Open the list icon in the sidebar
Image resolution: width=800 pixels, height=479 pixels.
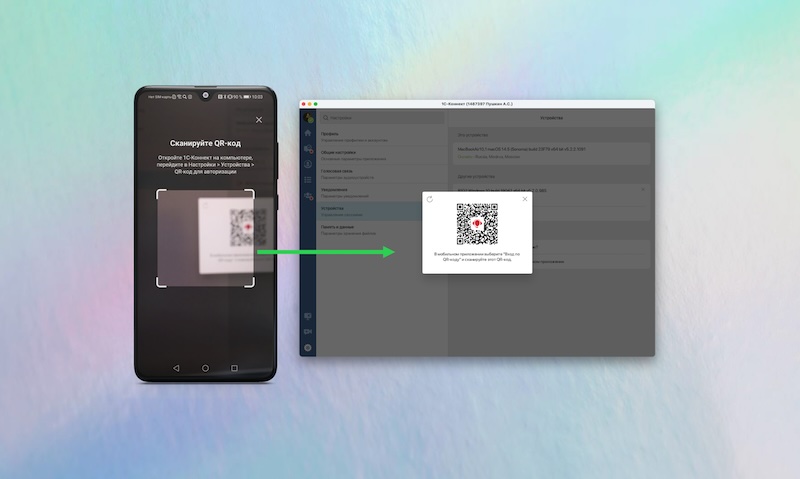(308, 180)
